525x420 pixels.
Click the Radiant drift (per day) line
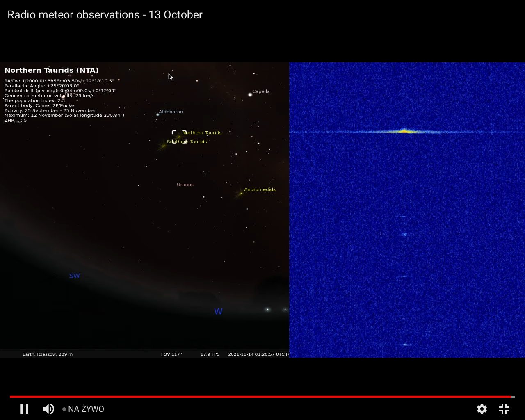[60, 91]
